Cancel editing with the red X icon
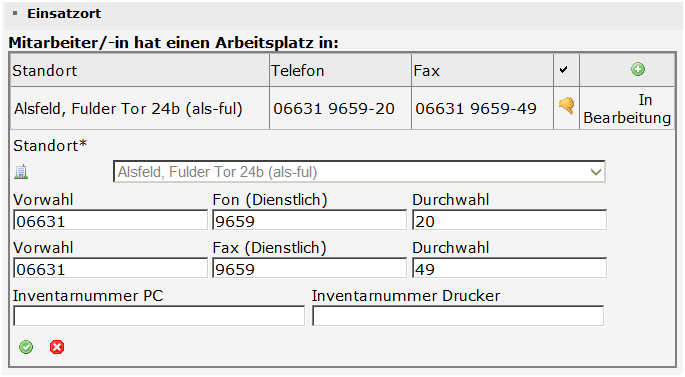 pyautogui.click(x=57, y=347)
